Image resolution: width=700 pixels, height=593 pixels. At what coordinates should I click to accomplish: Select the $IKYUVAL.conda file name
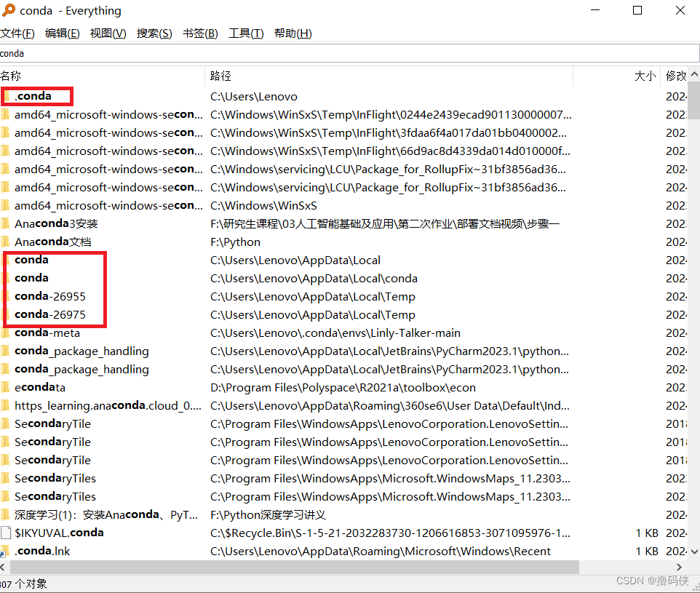click(x=59, y=533)
